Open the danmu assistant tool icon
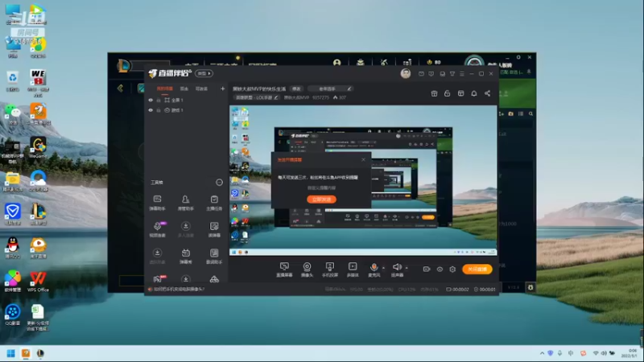This screenshot has height=362, width=644. click(157, 203)
